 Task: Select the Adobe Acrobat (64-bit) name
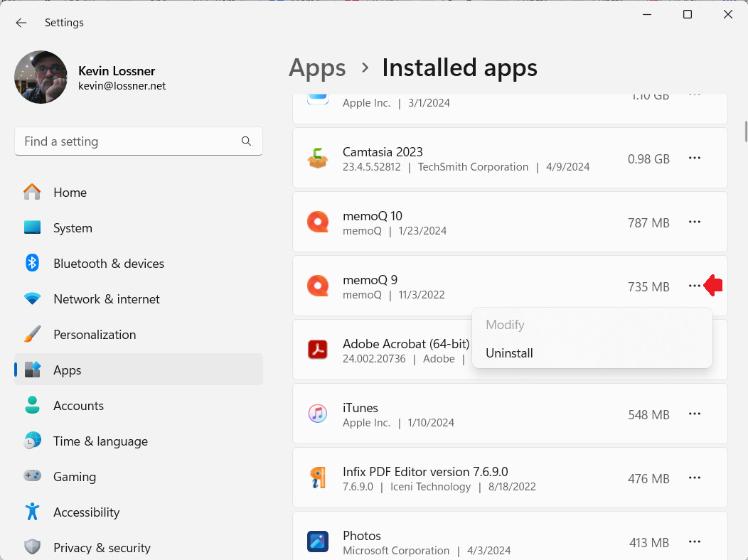406,344
